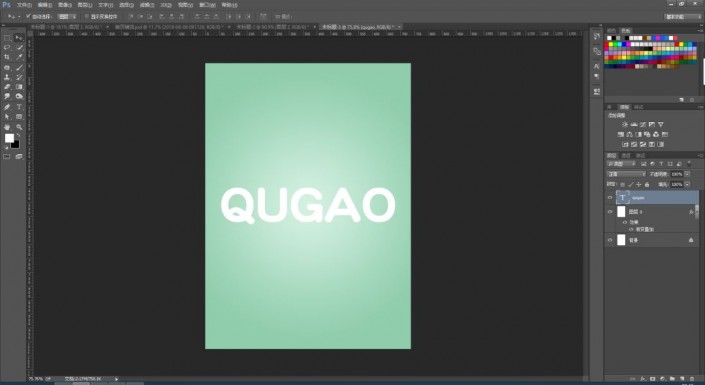Toggle the auto-select checkbox in options bar
This screenshot has width=705, height=385.
coord(28,16)
